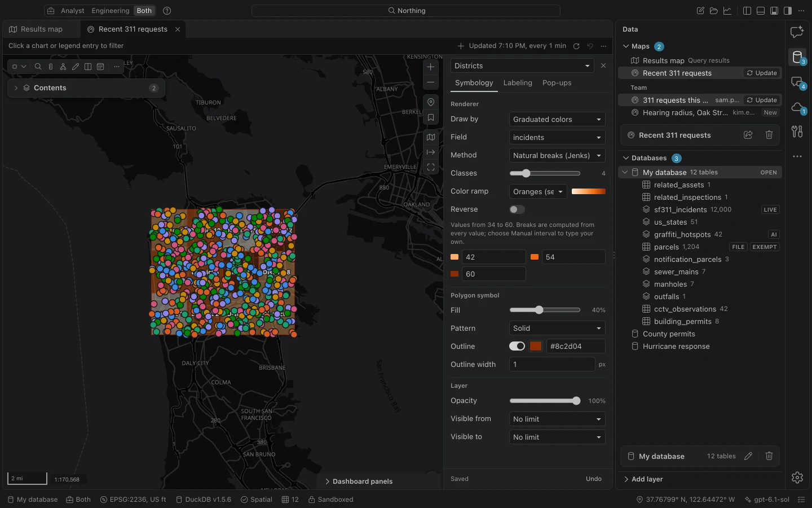The image size is (812, 508).
Task: Update the 311 requests this team map
Action: (x=762, y=100)
